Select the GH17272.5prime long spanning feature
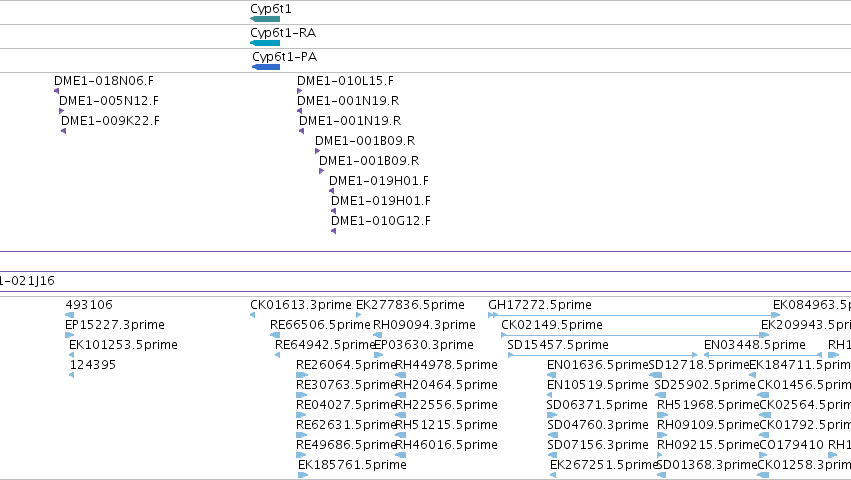Viewport: 851px width, 480px height. pyautogui.click(x=634, y=315)
